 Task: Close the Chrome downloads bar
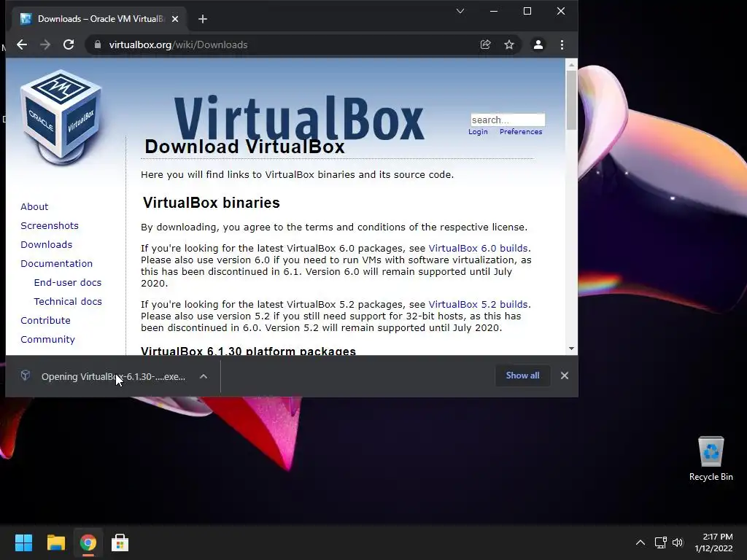point(565,376)
